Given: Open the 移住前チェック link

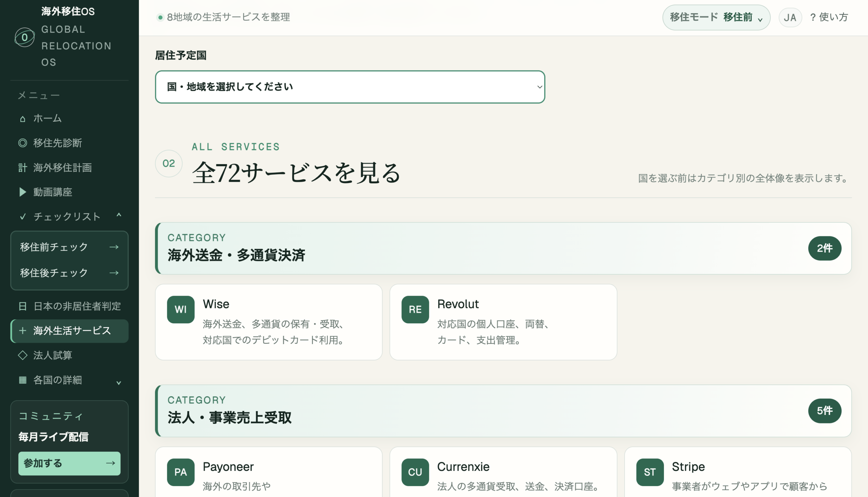Looking at the screenshot, I should tap(69, 247).
